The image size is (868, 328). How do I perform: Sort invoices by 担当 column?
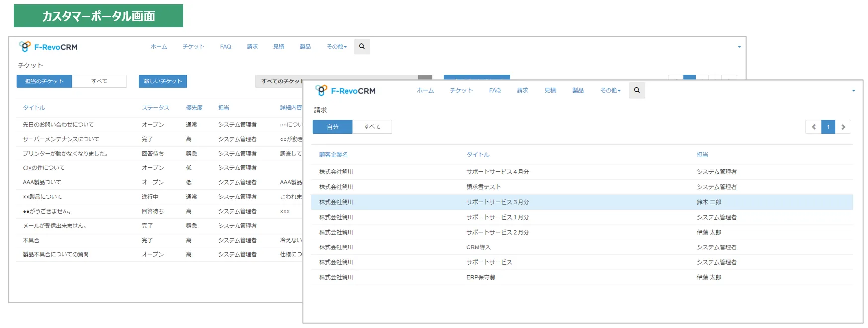tap(702, 155)
